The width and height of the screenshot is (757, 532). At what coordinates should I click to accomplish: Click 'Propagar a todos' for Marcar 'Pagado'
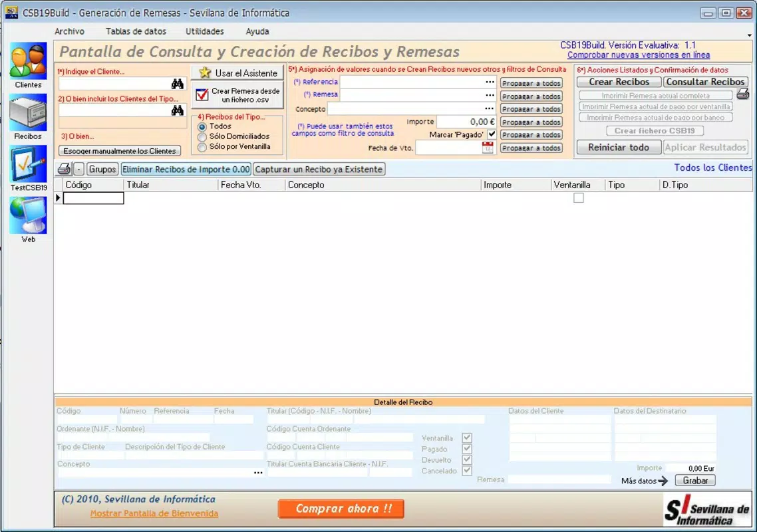point(531,135)
